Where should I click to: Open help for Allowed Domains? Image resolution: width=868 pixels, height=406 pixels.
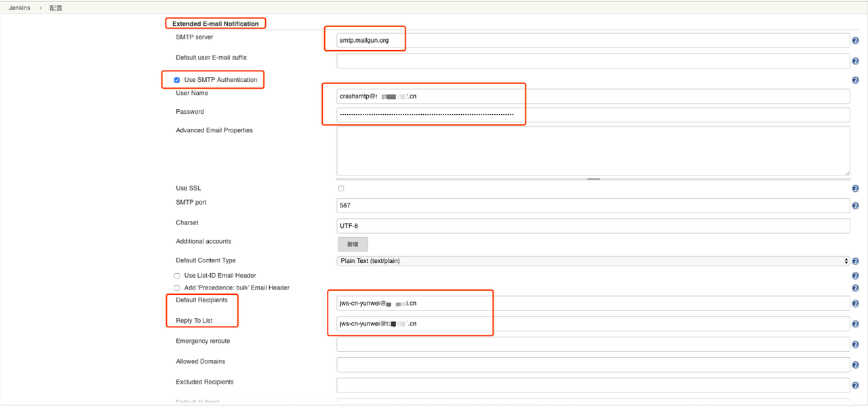tap(855, 365)
